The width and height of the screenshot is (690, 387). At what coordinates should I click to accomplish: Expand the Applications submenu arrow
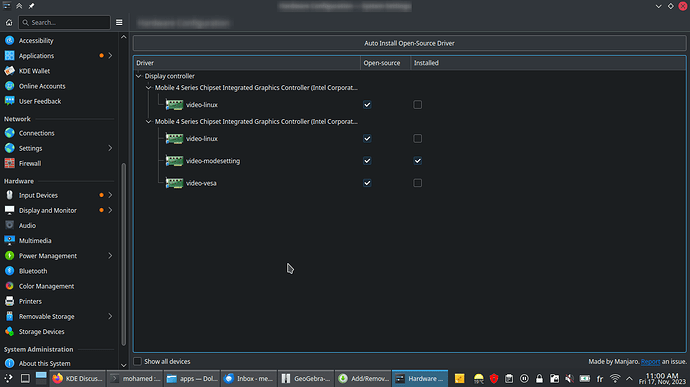tap(110, 55)
